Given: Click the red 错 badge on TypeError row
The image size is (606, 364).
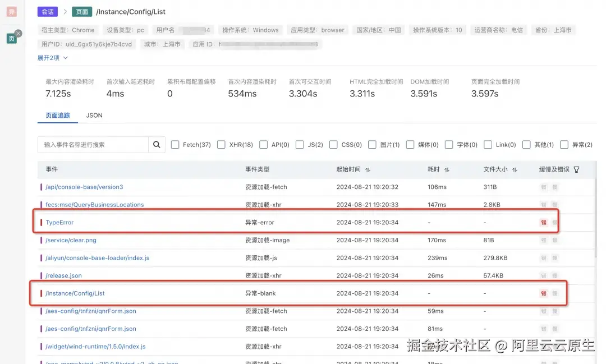Looking at the screenshot, I should click(x=543, y=222).
